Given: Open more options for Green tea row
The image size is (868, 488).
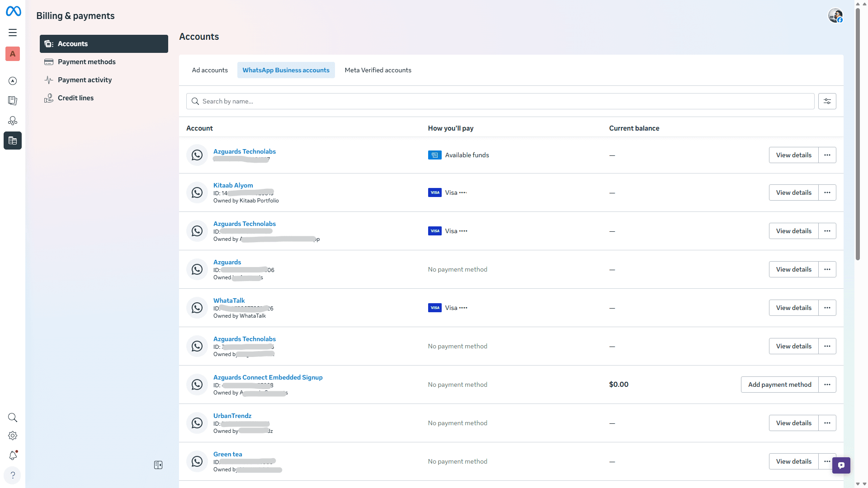Looking at the screenshot, I should tap(826, 461).
